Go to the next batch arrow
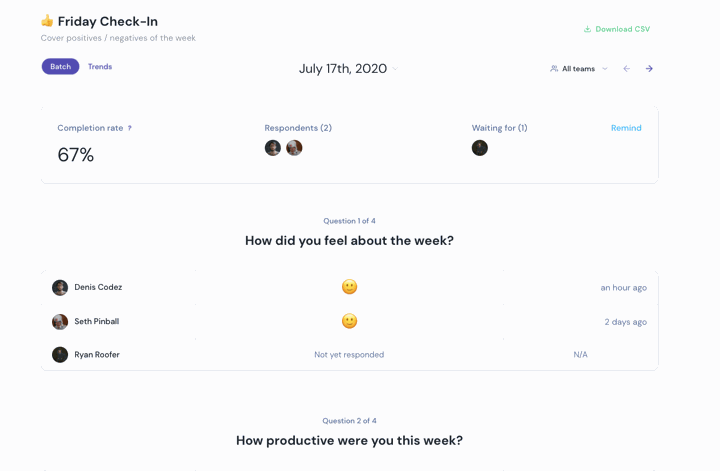This screenshot has height=471, width=720. click(649, 68)
